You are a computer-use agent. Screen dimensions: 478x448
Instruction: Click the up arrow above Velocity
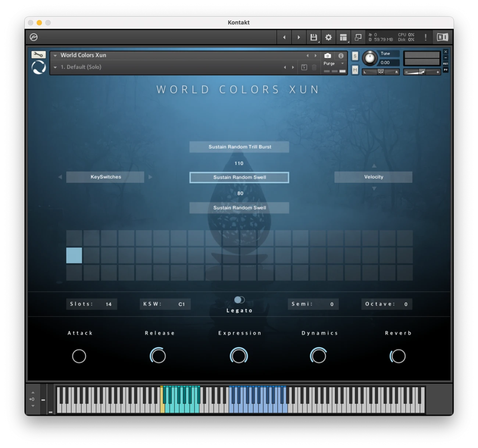pos(374,166)
